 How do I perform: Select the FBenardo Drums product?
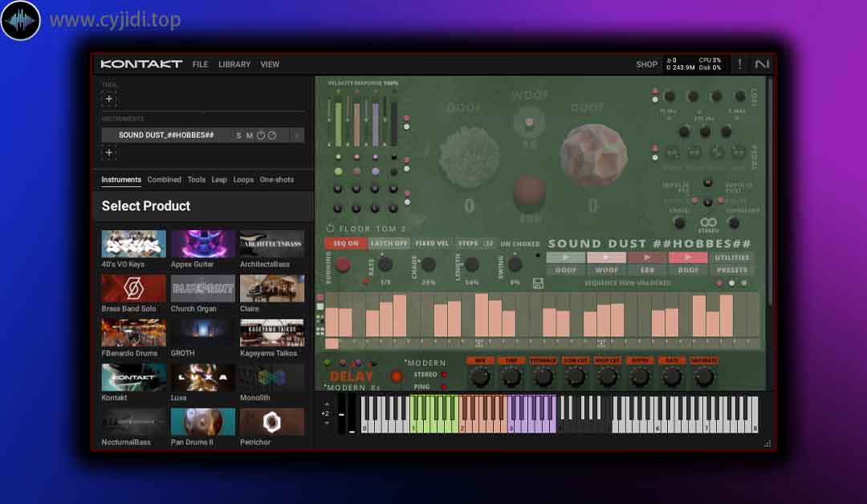coord(133,338)
